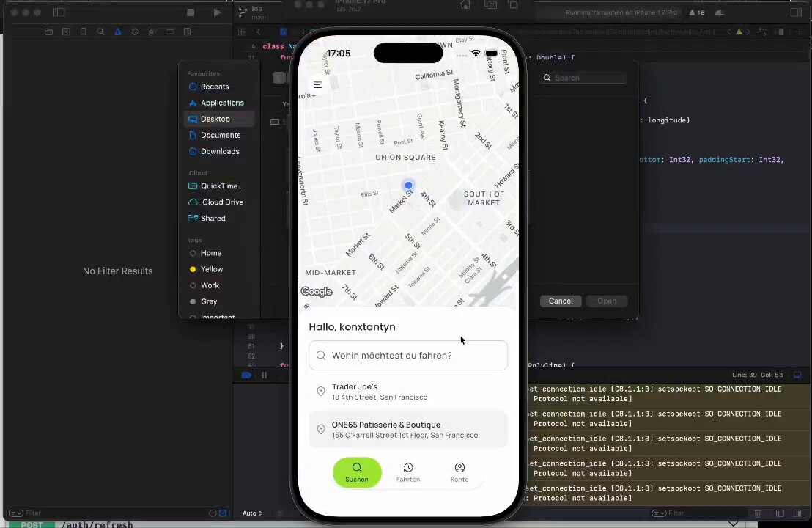Open the Konto account tab
Image resolution: width=812 pixels, height=528 pixels.
459,472
